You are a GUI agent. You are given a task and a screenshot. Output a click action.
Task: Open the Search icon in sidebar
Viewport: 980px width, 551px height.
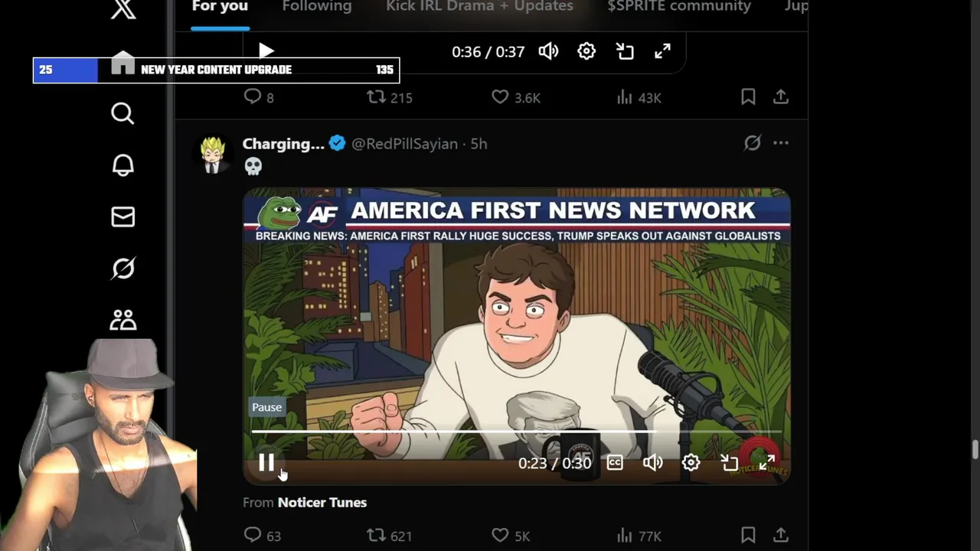(122, 113)
